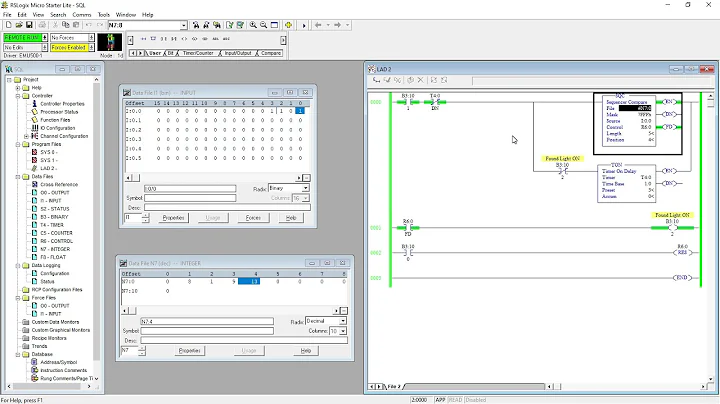
Task: Click the Forces button in I1 window
Action: [x=253, y=218]
